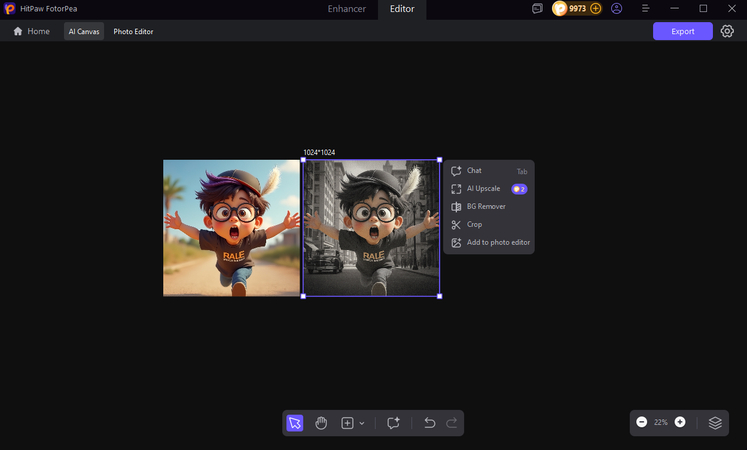Viewport: 747px width, 450px height.
Task: Open the hamburger main menu
Action: (x=646, y=8)
